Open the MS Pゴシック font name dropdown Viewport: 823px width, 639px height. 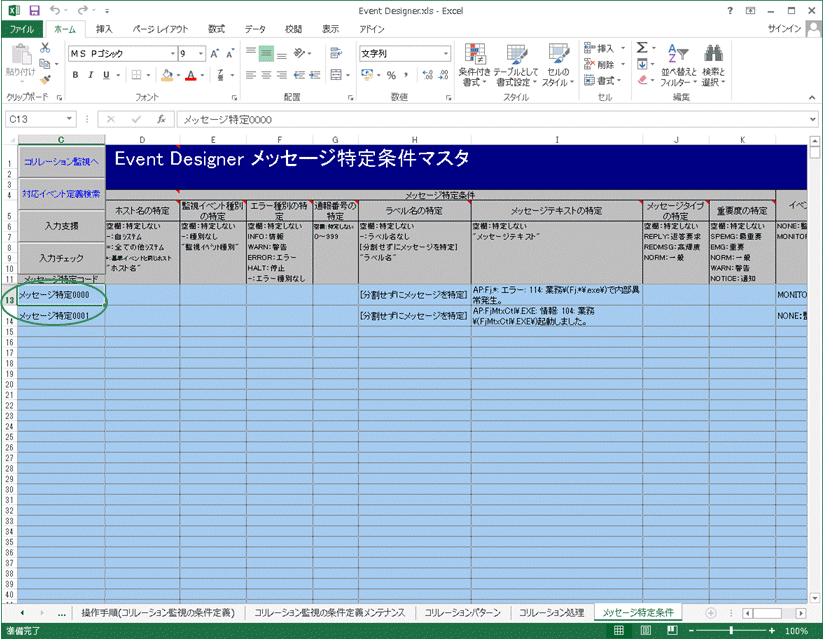click(172, 54)
